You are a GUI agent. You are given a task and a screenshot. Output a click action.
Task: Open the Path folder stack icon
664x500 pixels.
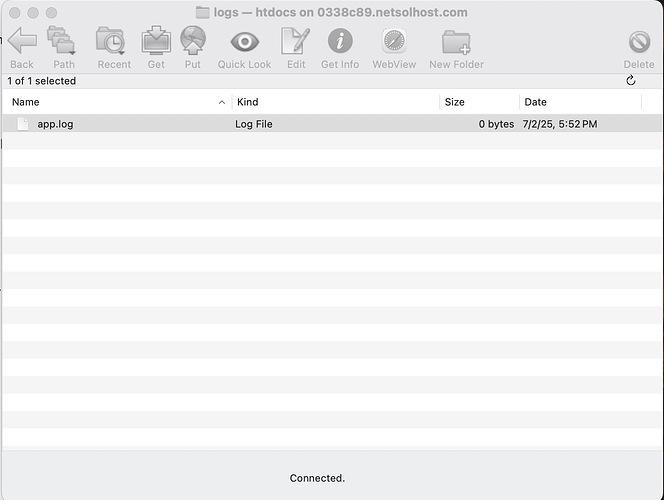(x=62, y=41)
